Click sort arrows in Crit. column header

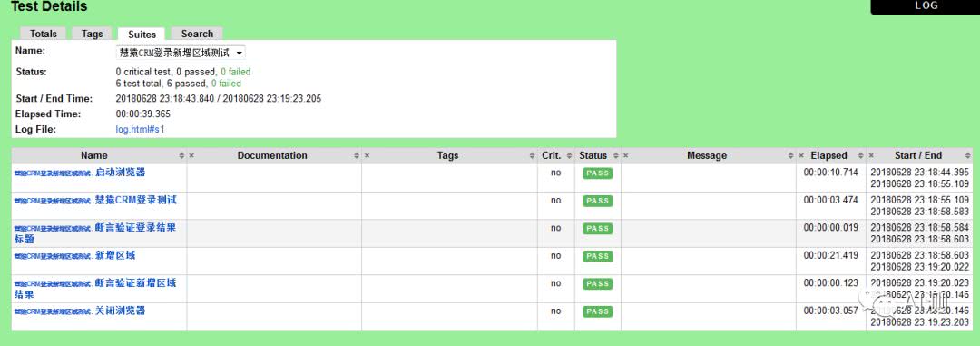click(569, 156)
